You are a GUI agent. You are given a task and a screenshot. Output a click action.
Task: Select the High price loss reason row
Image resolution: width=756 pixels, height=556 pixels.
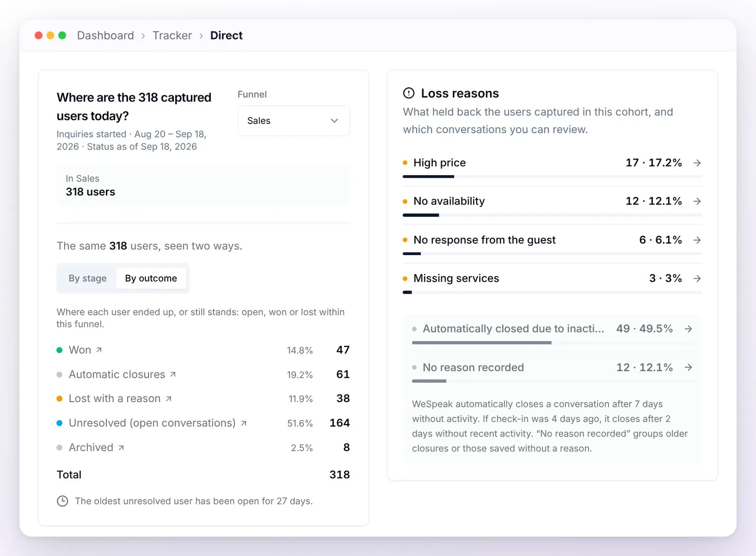click(x=552, y=166)
